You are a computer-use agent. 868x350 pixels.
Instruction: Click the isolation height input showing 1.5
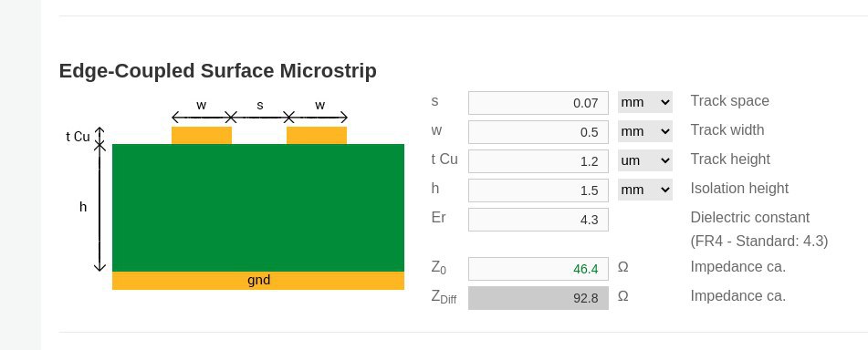[539, 190]
